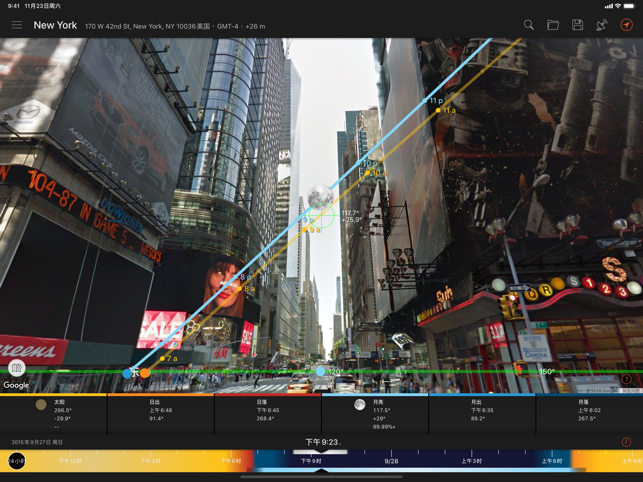Tap the satellite dish GPS icon

602,25
